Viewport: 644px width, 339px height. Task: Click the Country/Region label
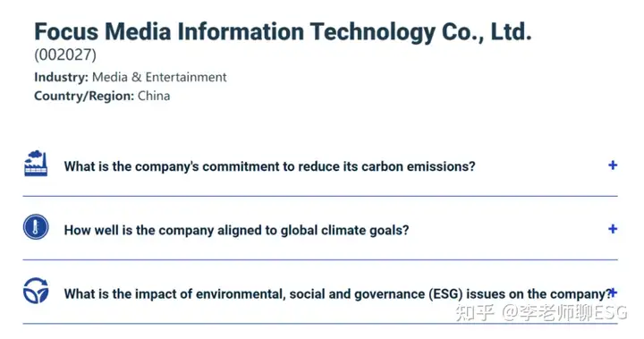point(84,96)
